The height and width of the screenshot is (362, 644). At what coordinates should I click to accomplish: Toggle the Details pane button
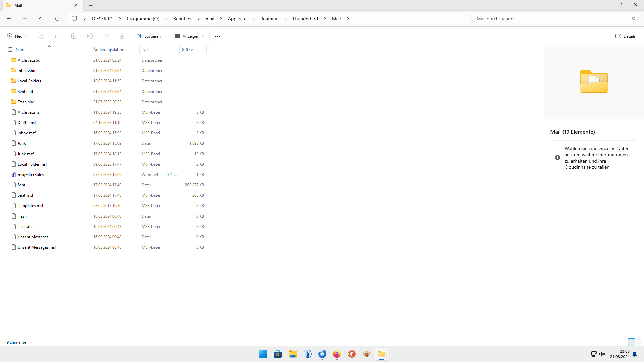pyautogui.click(x=626, y=36)
